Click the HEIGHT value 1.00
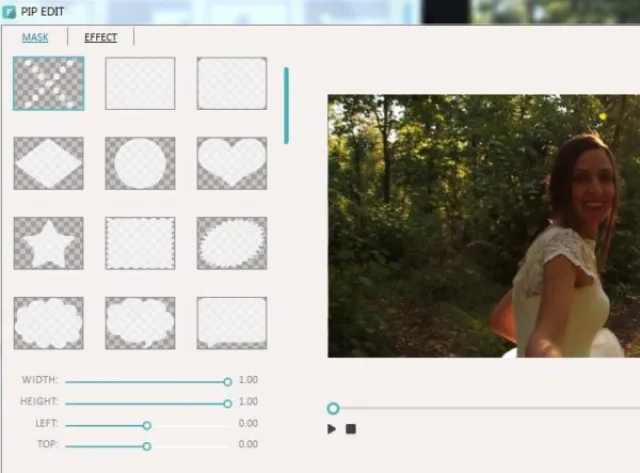Image resolution: width=640 pixels, height=473 pixels. pyautogui.click(x=248, y=402)
